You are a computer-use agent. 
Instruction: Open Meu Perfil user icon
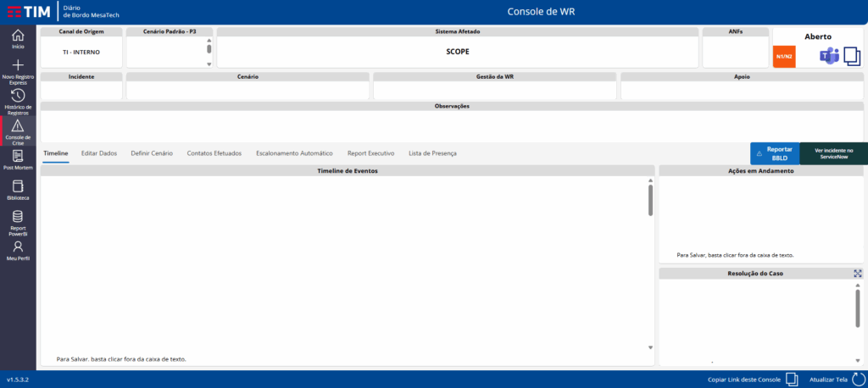click(x=18, y=247)
